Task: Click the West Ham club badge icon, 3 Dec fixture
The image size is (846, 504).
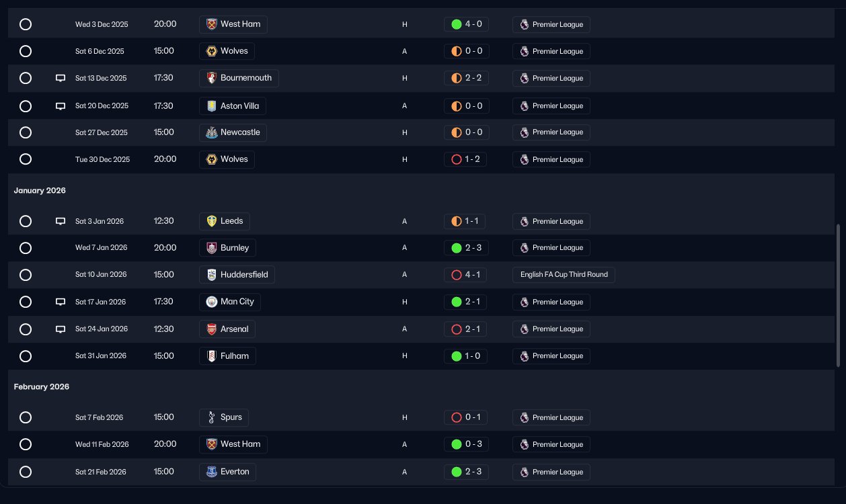Action: [x=212, y=25]
